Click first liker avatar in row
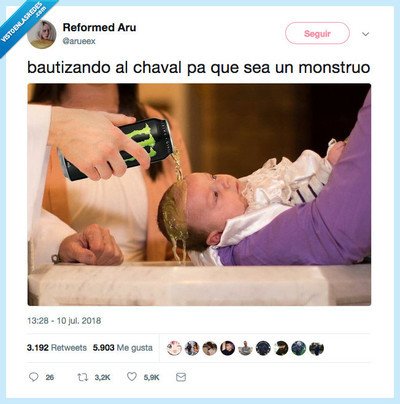Image resolution: width=400 pixels, height=404 pixels. pyautogui.click(x=174, y=348)
